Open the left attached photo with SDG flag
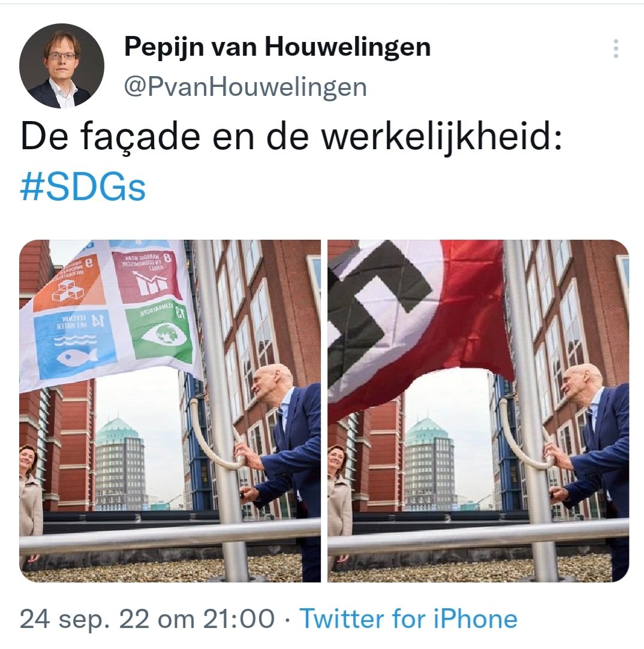 point(170,411)
